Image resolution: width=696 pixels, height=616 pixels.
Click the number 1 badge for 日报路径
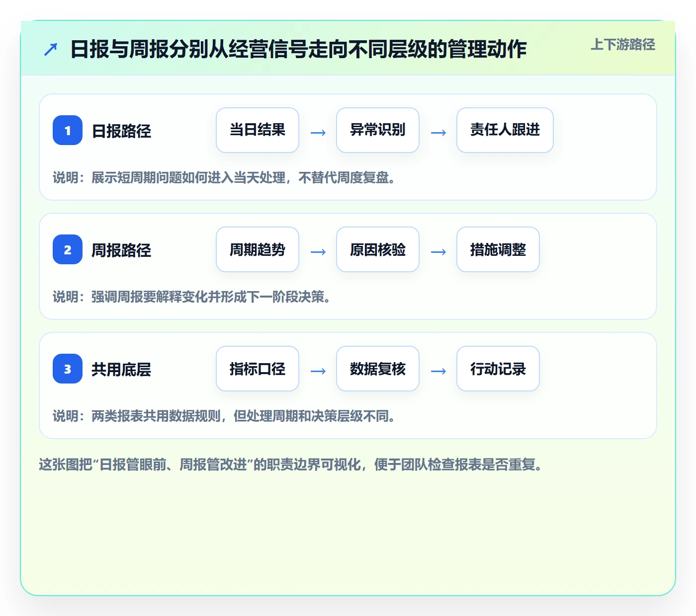(68, 130)
